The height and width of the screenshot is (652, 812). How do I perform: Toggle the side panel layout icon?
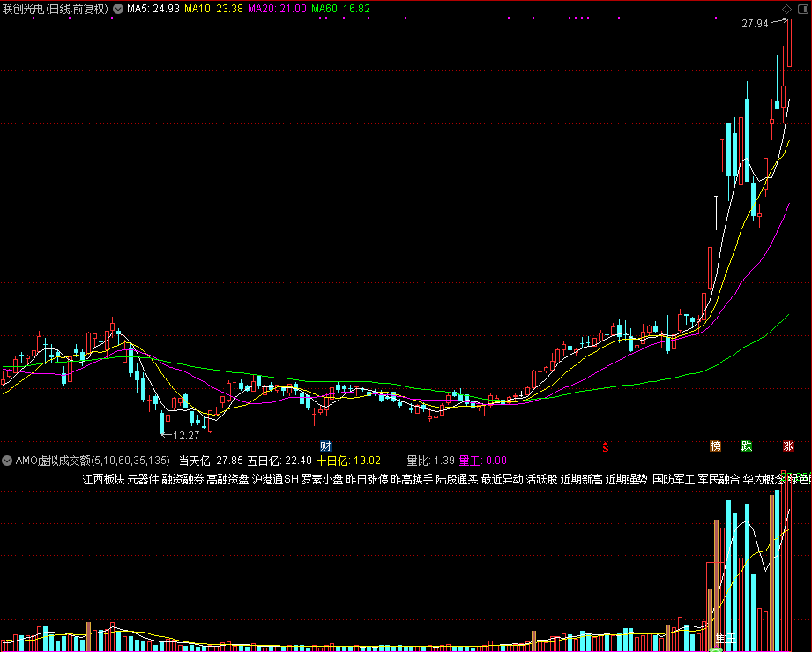[x=803, y=9]
